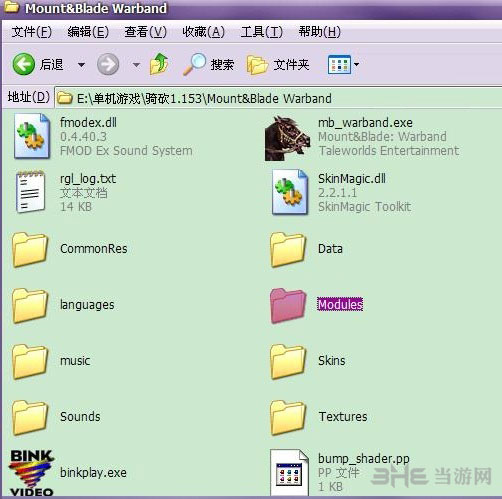This screenshot has height=499, width=502.
Task: Select the languages folder icon
Action: click(30, 305)
